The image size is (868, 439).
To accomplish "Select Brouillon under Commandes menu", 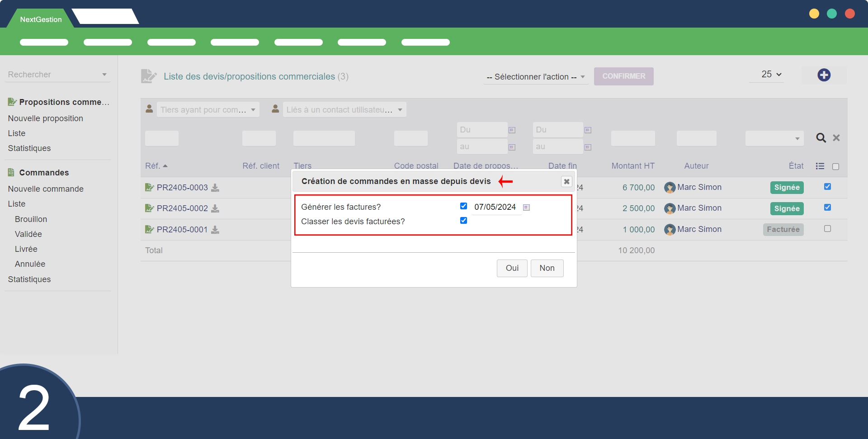I will (x=31, y=219).
